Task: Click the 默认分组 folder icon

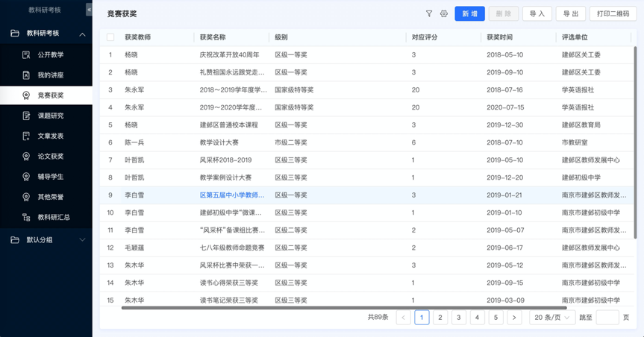Action: coord(15,240)
